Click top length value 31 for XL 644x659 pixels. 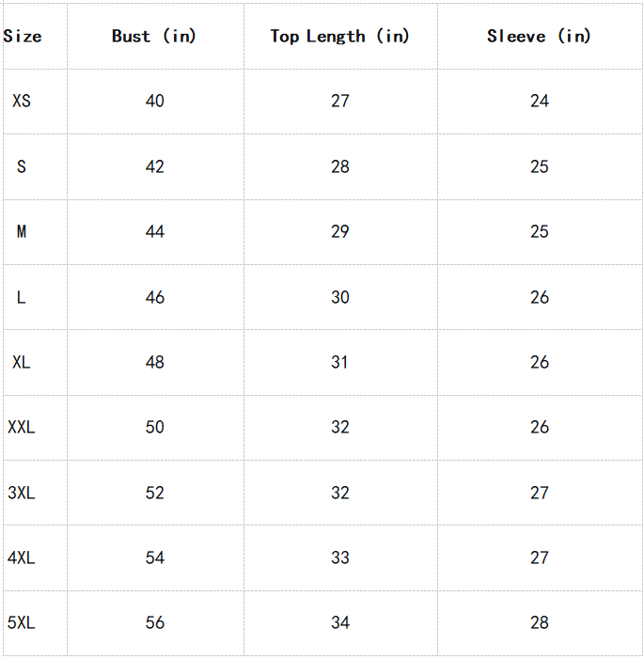pyautogui.click(x=340, y=362)
